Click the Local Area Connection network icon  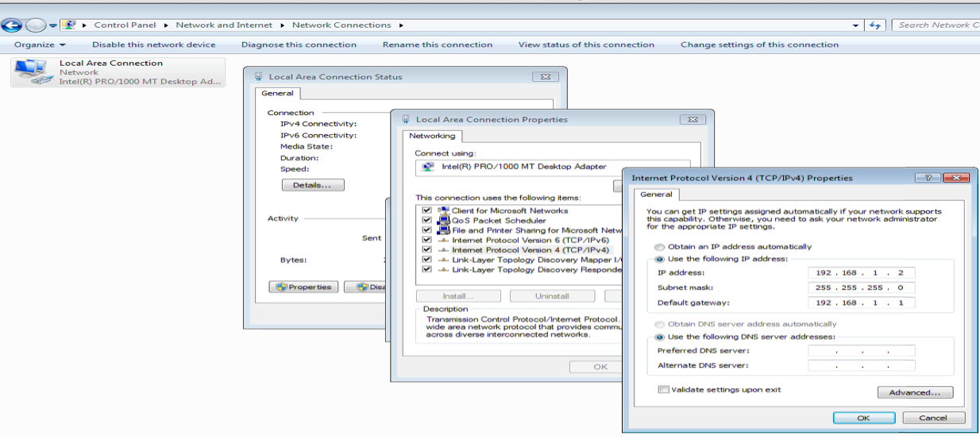tap(31, 71)
